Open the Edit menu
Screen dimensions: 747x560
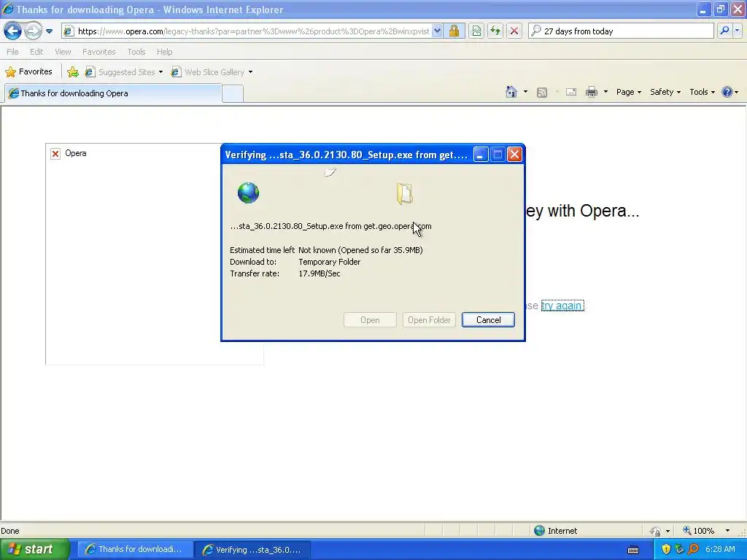point(36,52)
